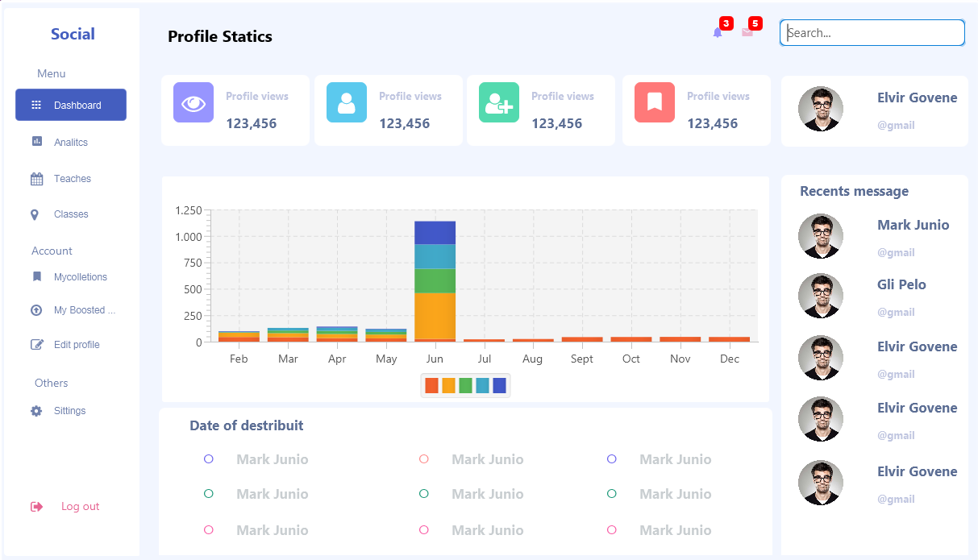Open the mail envelope icon
This screenshot has height=560, width=978.
[747, 32]
